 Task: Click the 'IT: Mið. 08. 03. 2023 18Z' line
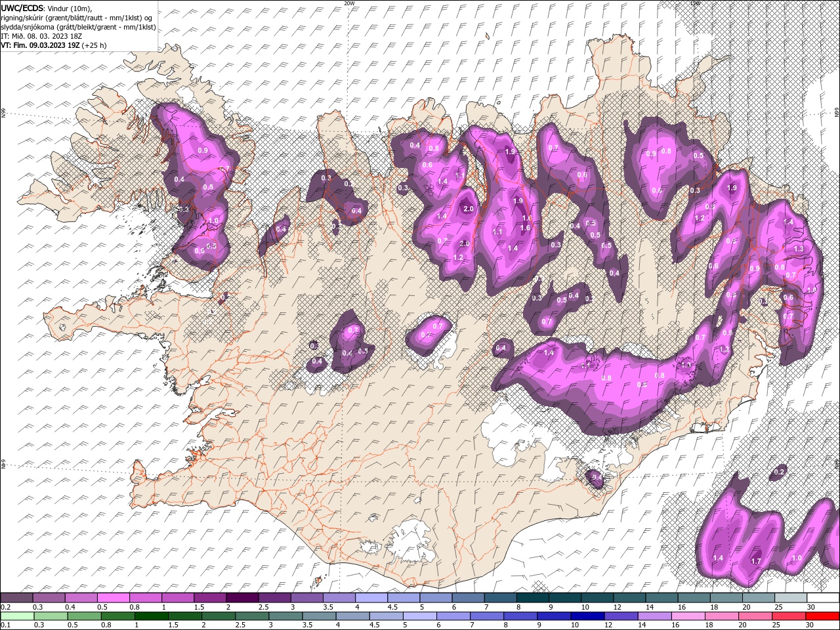click(41, 36)
